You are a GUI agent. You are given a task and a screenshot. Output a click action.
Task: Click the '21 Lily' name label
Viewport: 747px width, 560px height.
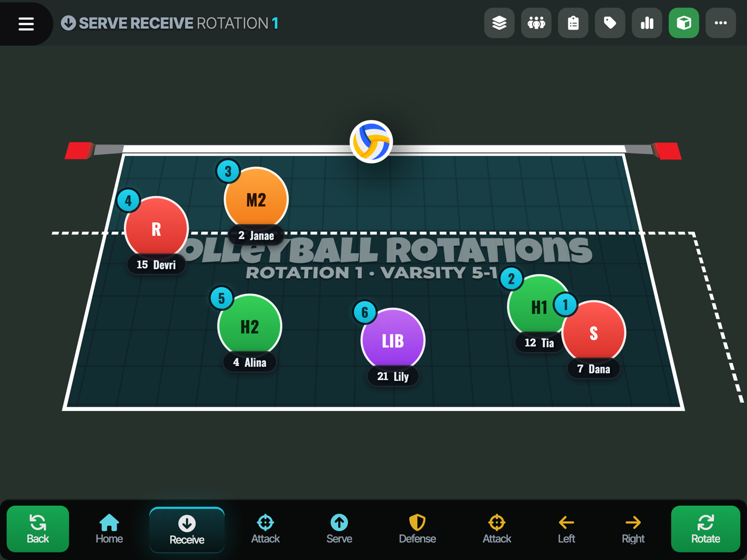click(393, 376)
